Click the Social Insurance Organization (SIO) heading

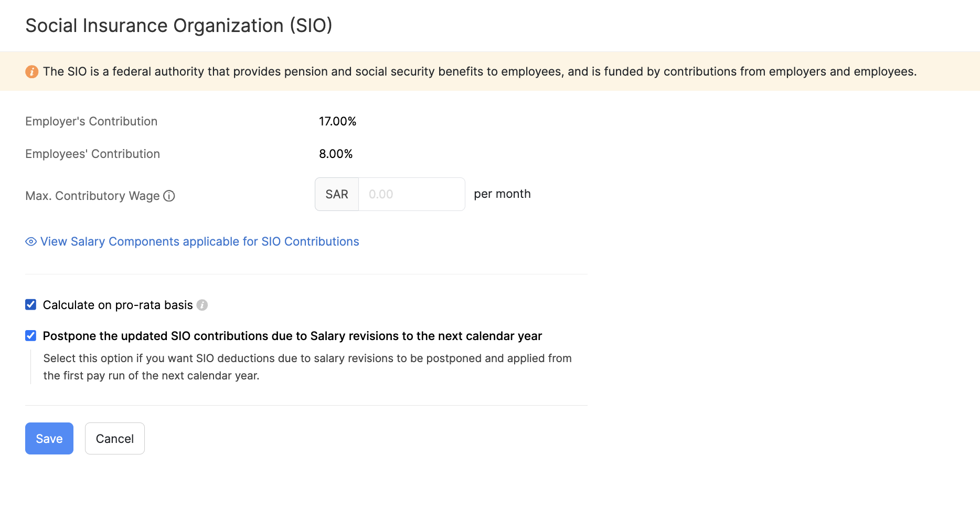[x=179, y=26]
